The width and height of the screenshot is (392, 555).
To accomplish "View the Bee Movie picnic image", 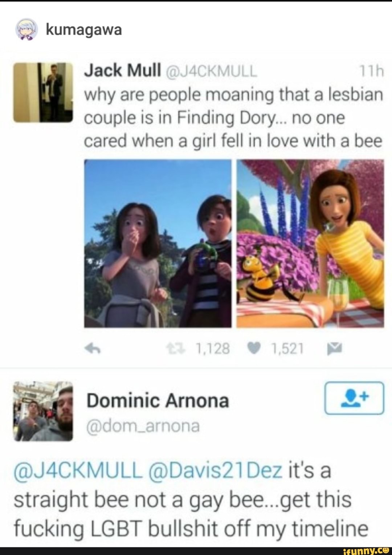I will pyautogui.click(x=310, y=244).
